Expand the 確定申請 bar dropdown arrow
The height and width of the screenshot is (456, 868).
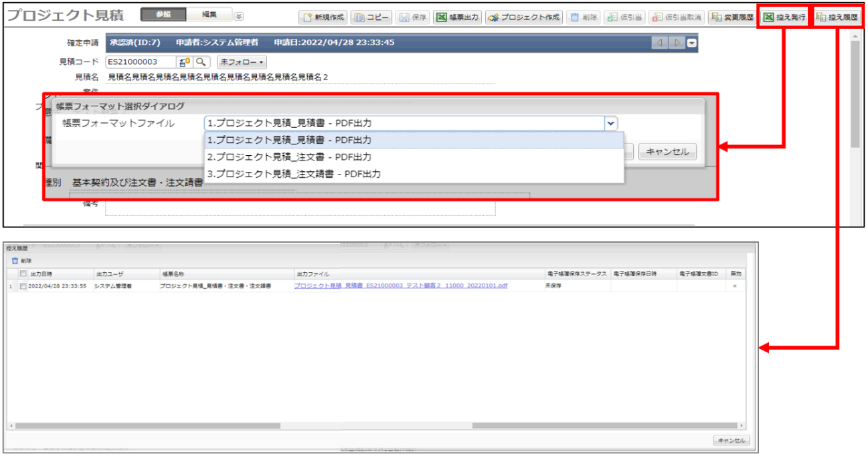691,43
